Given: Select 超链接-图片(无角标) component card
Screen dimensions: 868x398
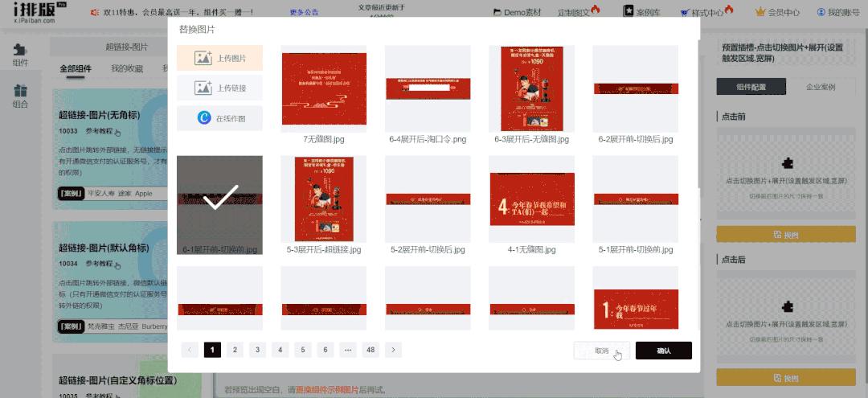Looking at the screenshot, I should pyautogui.click(x=110, y=150).
